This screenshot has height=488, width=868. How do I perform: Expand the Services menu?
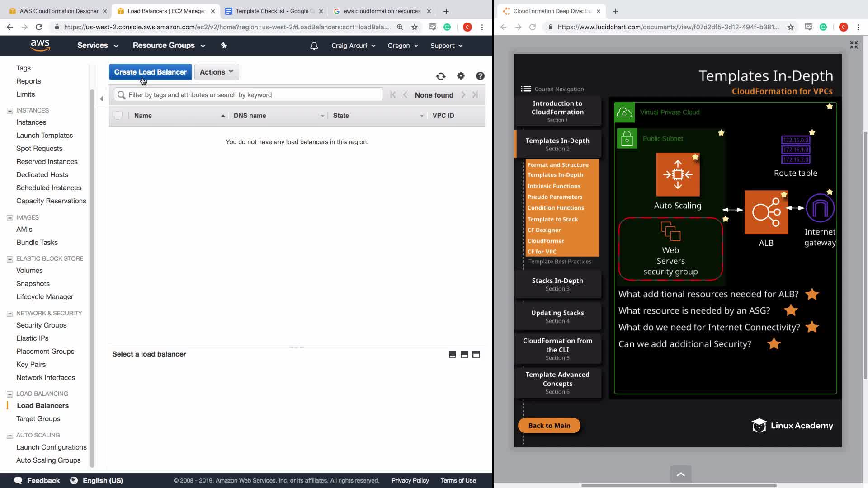pos(97,45)
